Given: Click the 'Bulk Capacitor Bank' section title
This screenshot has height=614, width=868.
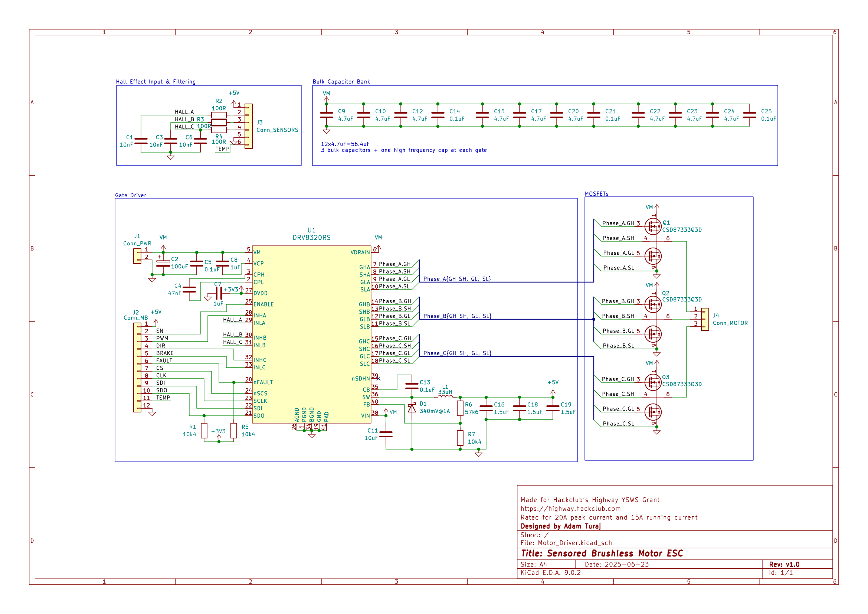Looking at the screenshot, I should [341, 82].
